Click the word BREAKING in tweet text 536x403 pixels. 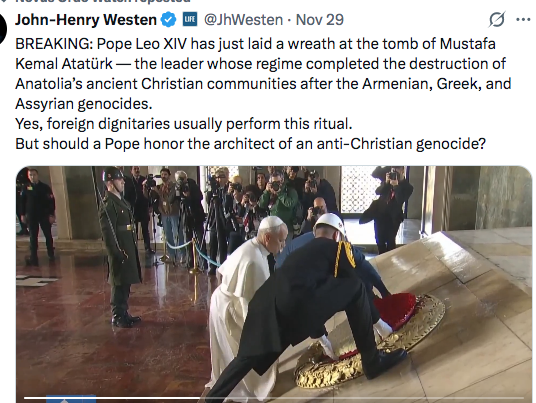(54, 44)
